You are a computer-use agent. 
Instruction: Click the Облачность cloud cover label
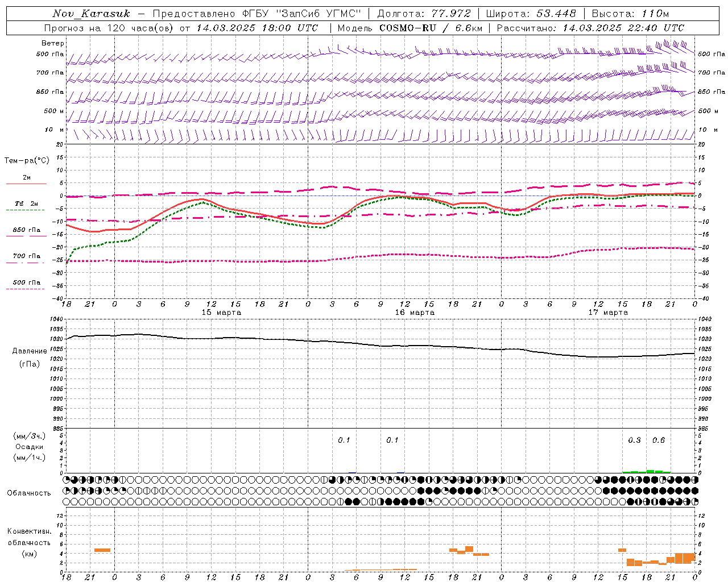(x=29, y=493)
